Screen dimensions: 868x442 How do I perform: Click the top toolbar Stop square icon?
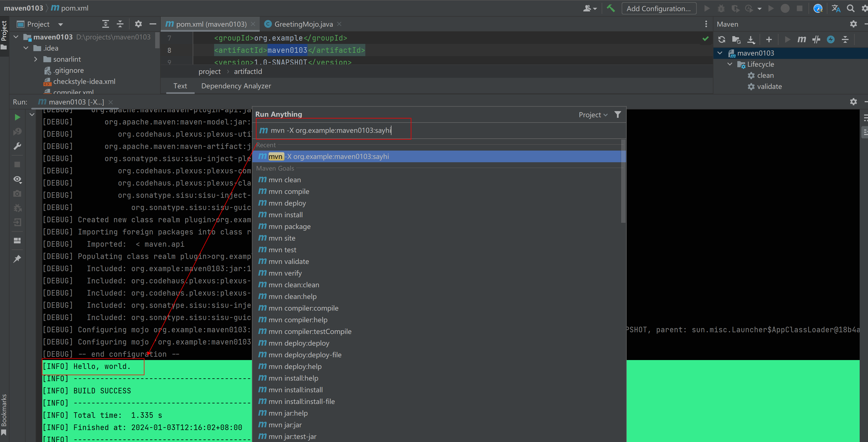[x=799, y=8]
